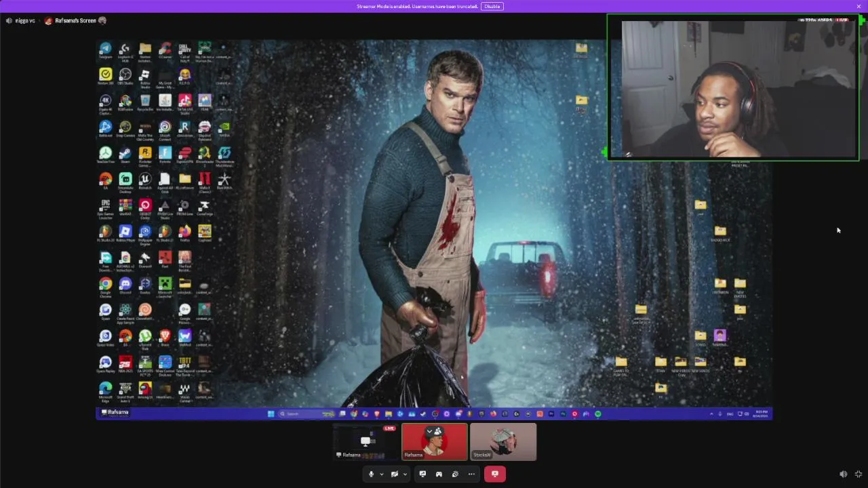
Task: Show hidden tray icons chevron in stream
Action: pos(711,413)
